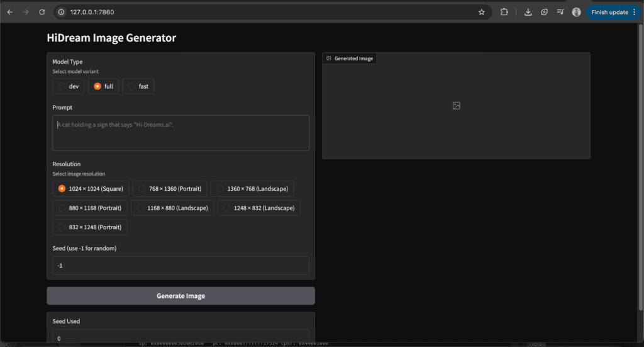Click the Seed Used output field
The width and height of the screenshot is (644, 347).
(180, 336)
